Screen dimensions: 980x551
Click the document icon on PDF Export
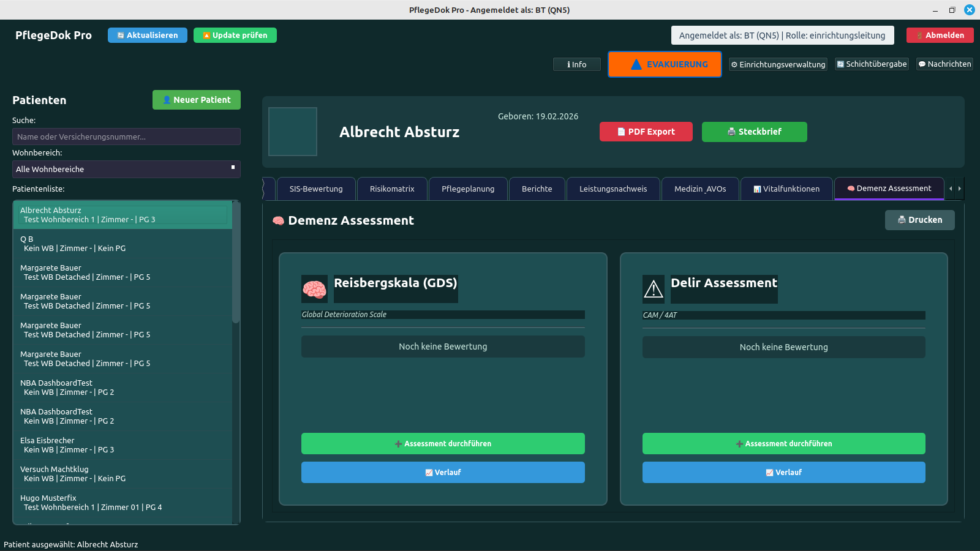click(x=620, y=131)
